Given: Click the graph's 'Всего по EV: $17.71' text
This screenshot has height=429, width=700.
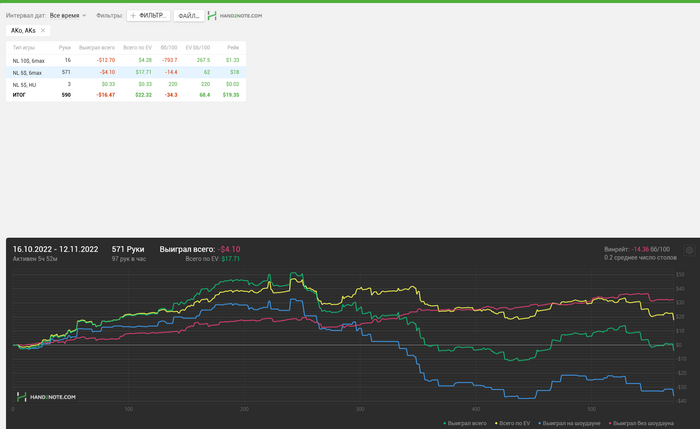Looking at the screenshot, I should click(212, 259).
